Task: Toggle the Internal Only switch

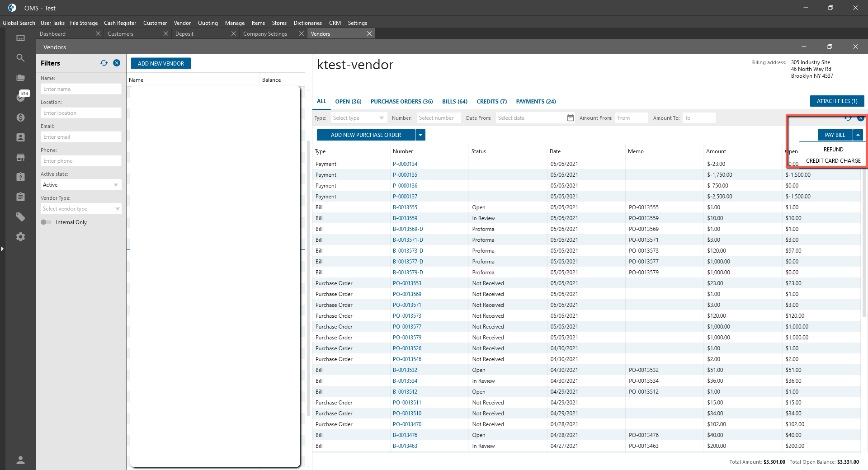Action: (x=46, y=222)
